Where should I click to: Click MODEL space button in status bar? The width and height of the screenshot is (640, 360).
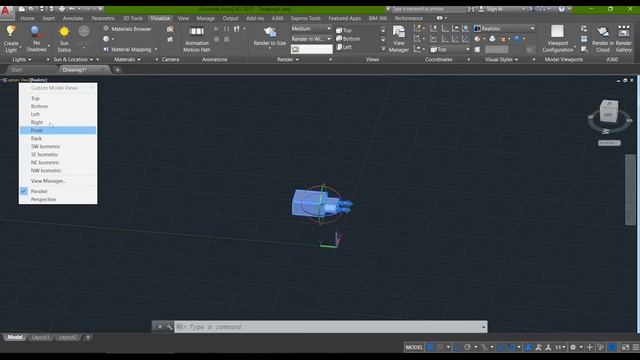(414, 347)
